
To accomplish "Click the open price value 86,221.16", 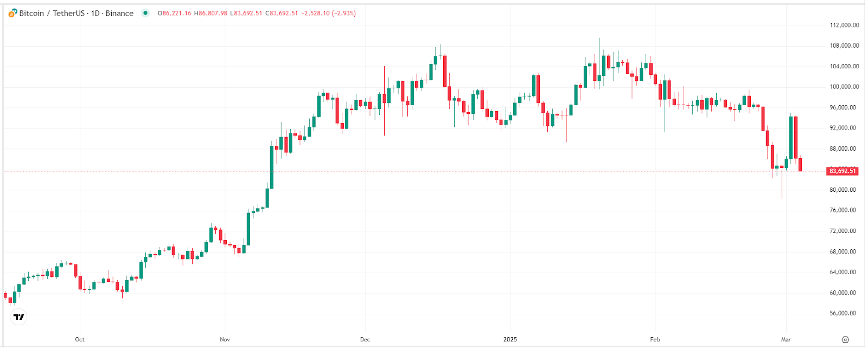I will 176,13.
